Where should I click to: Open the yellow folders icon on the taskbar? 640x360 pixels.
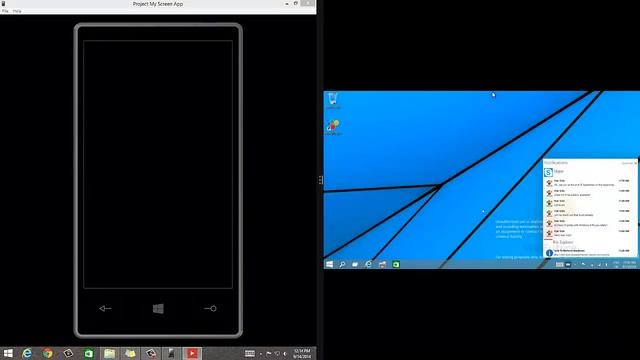pos(130,353)
